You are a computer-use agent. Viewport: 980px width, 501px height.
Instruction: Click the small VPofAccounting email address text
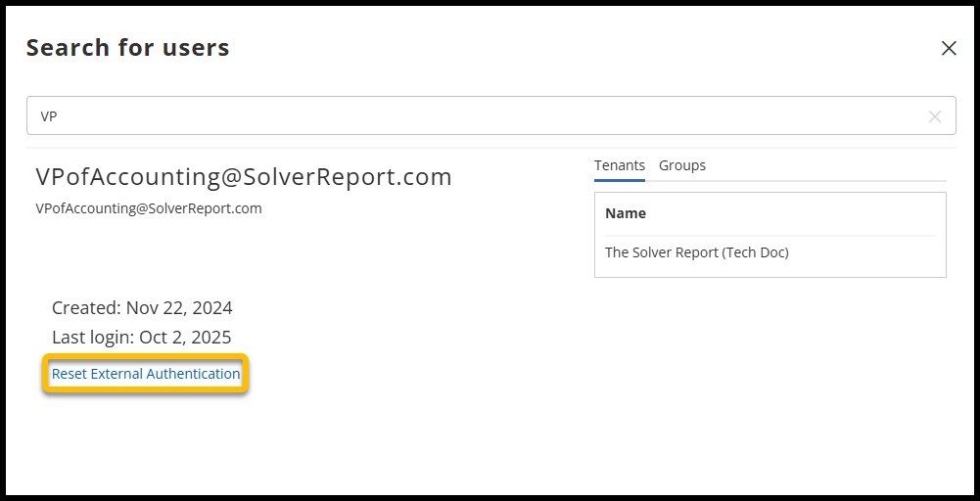148,208
